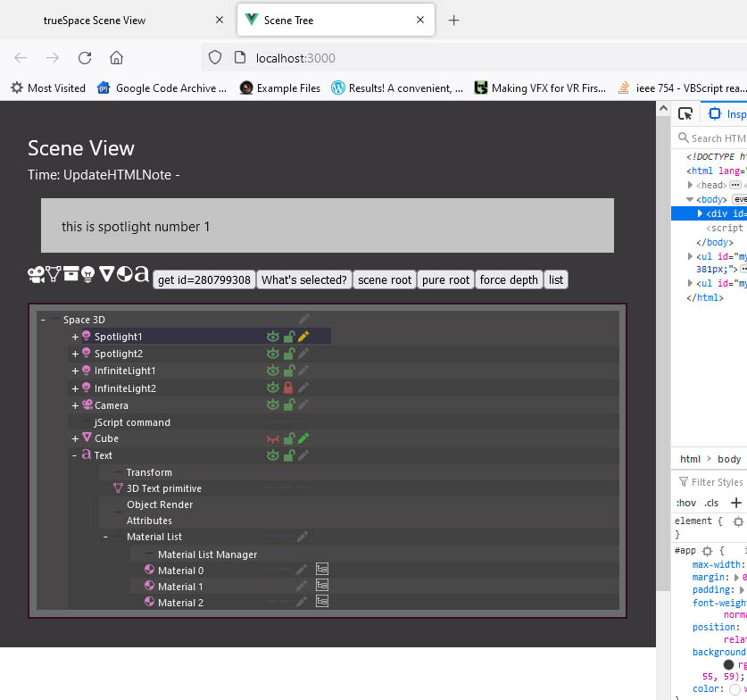Unlock the InfiniteLight2 red padlock
The width and height of the screenshot is (747, 700).
pyautogui.click(x=288, y=387)
